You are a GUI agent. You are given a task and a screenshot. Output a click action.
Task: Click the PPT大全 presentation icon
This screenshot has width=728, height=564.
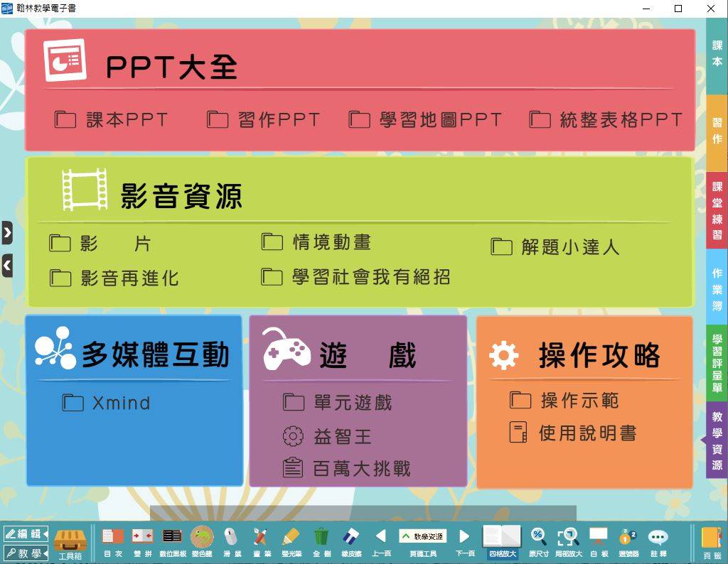tap(65, 60)
